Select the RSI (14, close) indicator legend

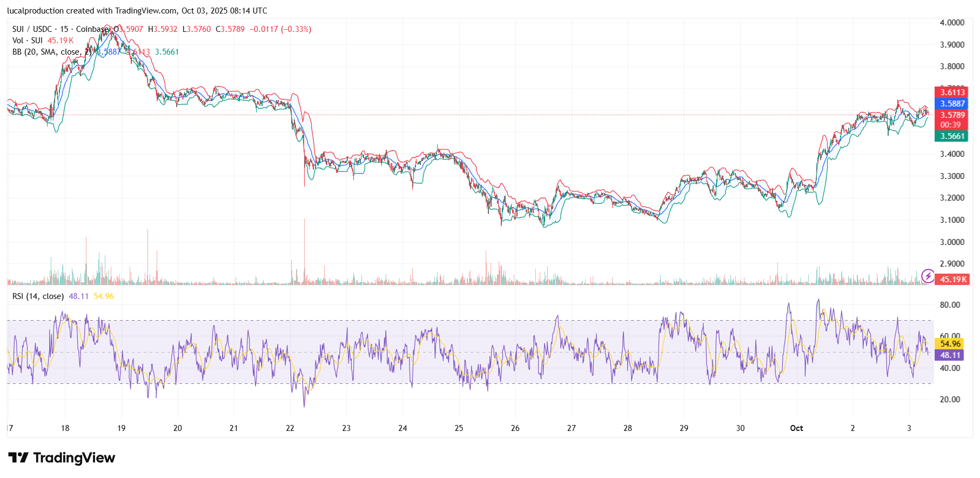(38, 296)
